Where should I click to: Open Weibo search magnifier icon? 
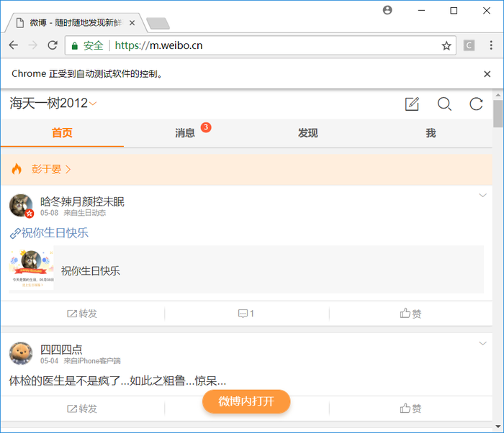click(444, 104)
